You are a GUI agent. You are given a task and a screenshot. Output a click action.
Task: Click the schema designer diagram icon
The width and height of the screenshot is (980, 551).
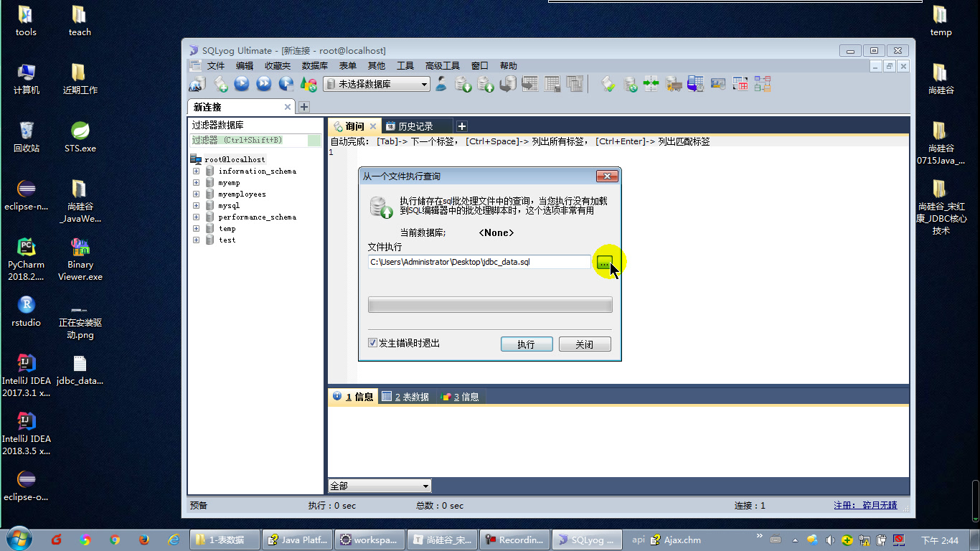(x=762, y=84)
